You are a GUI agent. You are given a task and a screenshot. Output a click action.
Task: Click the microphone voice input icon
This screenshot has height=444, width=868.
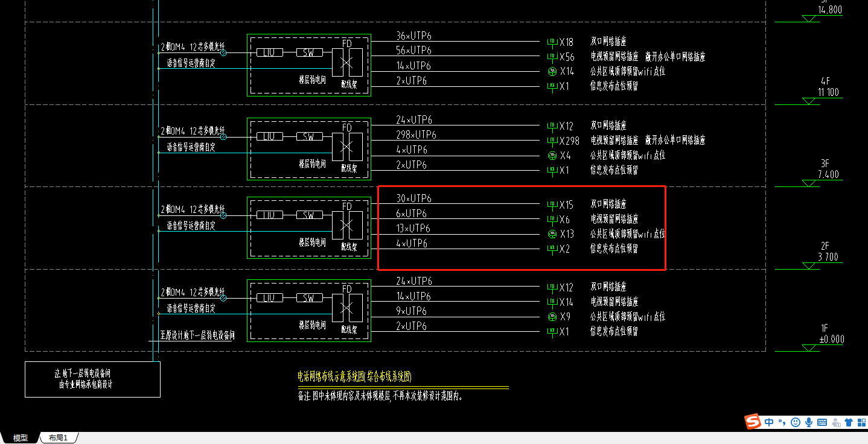point(809,422)
